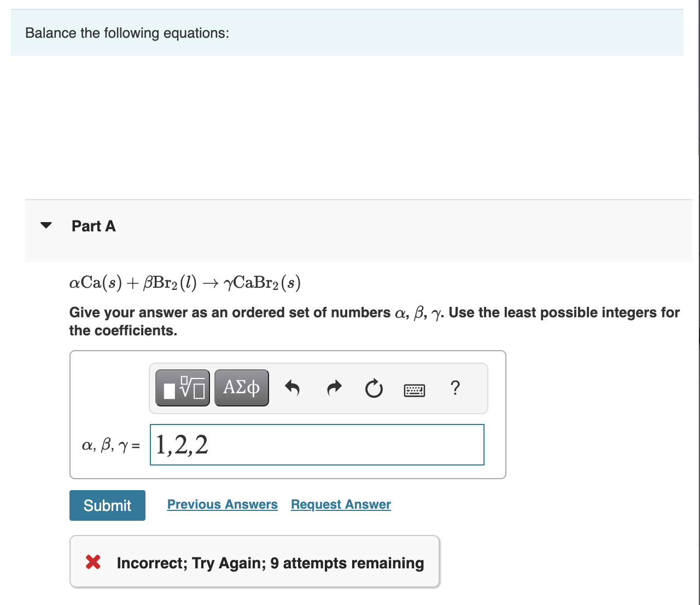Click Request Answer
Viewport: 700px width, 605px height.
[340, 504]
